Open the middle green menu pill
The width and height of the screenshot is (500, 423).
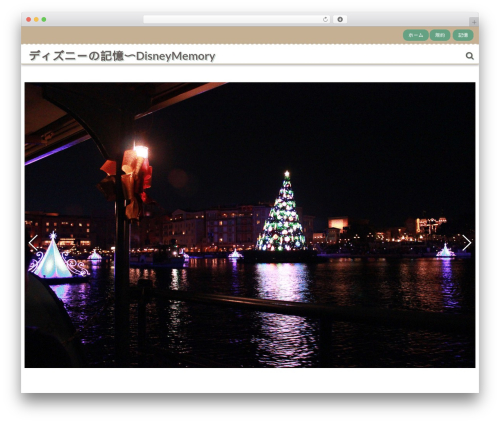pos(440,35)
